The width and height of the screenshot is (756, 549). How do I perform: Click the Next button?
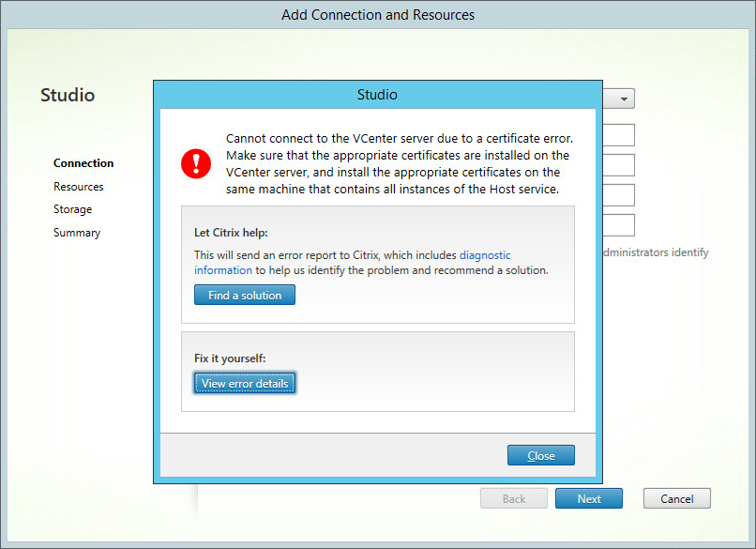[x=588, y=498]
